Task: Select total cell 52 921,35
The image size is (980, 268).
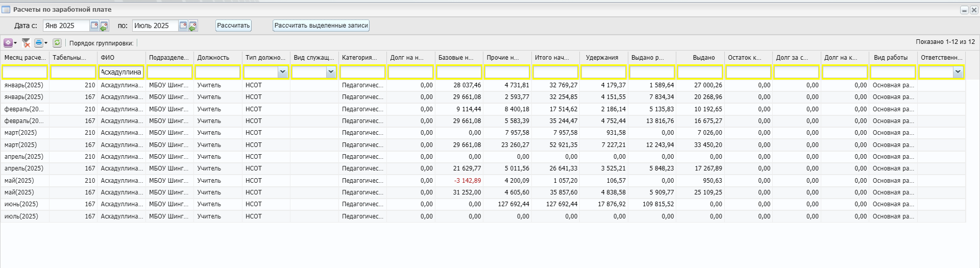Action: tap(555, 145)
